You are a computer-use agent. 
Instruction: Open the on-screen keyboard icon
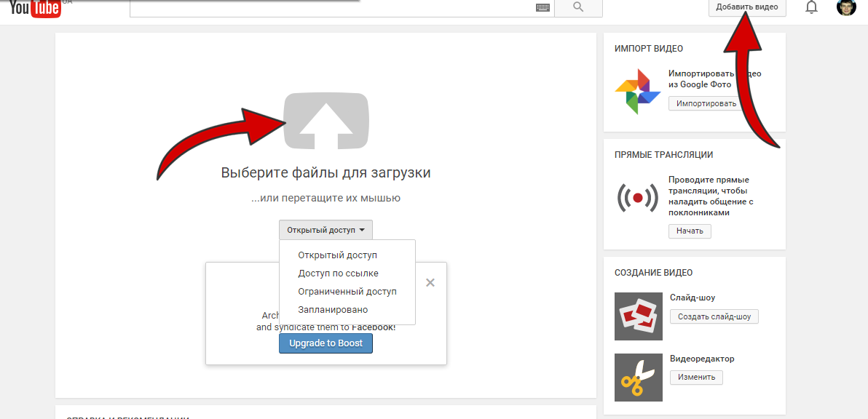[542, 7]
